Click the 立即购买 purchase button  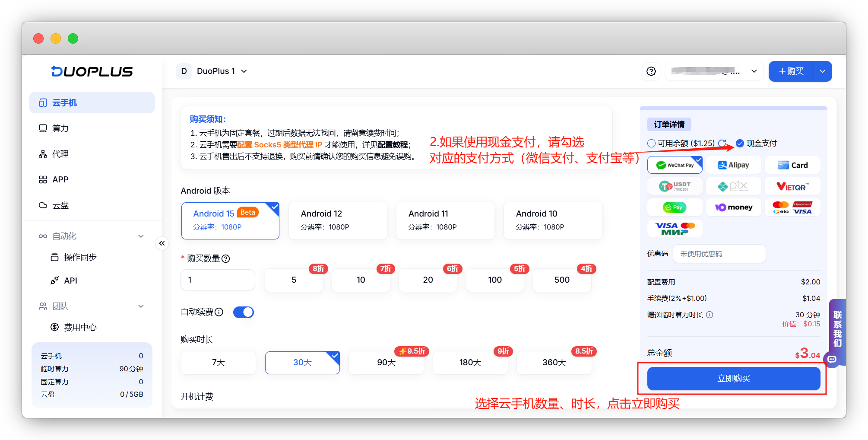click(733, 378)
